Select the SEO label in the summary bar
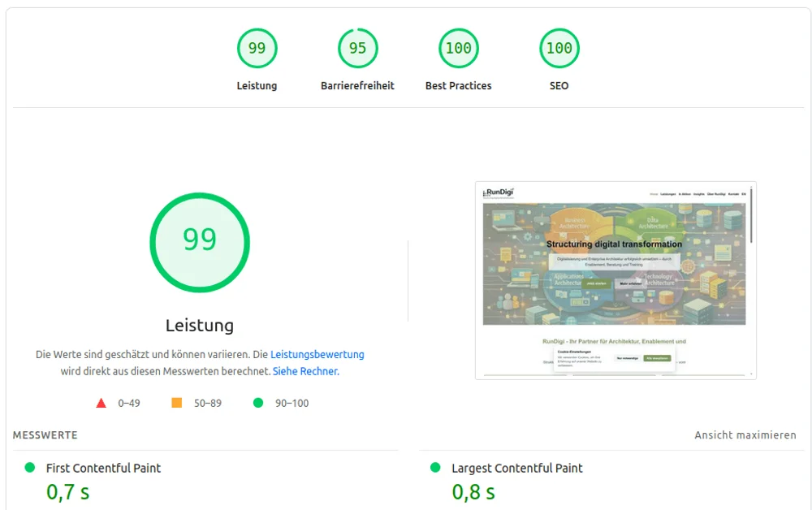The image size is (812, 510). (x=559, y=85)
